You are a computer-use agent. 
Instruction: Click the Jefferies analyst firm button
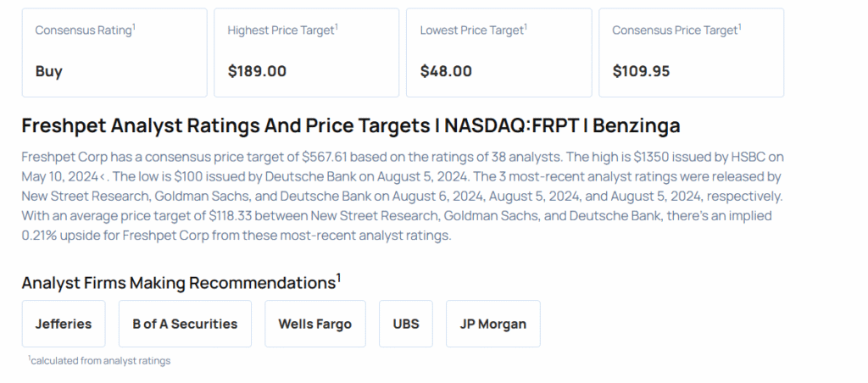pyautogui.click(x=64, y=324)
